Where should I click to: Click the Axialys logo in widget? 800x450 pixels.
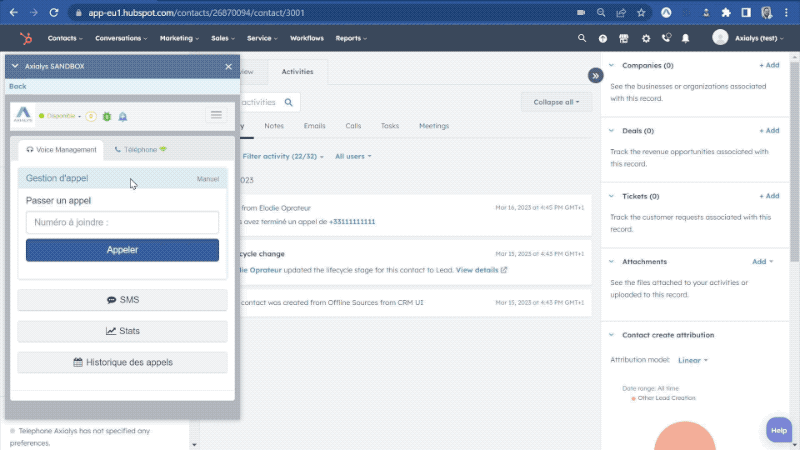coord(23,115)
